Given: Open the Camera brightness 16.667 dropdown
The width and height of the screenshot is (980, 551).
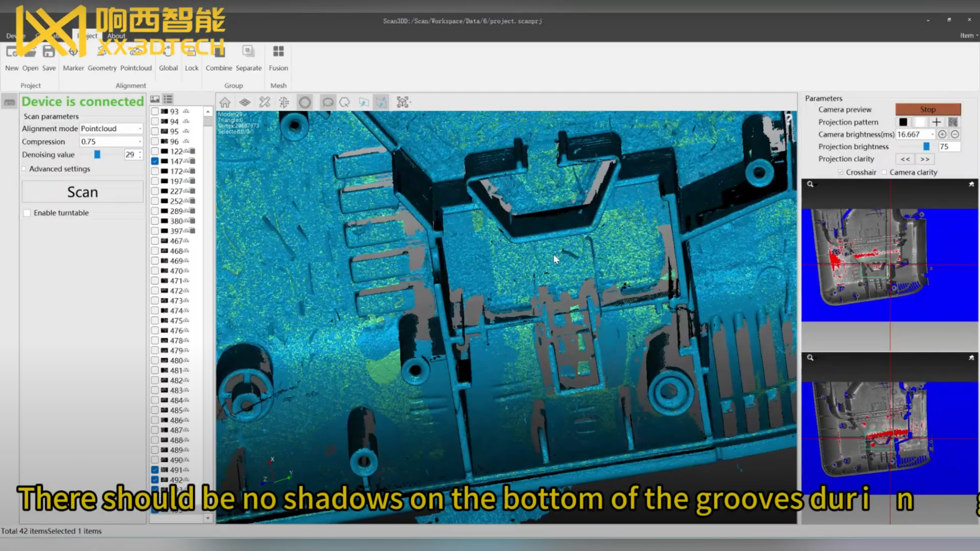Looking at the screenshot, I should (x=915, y=135).
